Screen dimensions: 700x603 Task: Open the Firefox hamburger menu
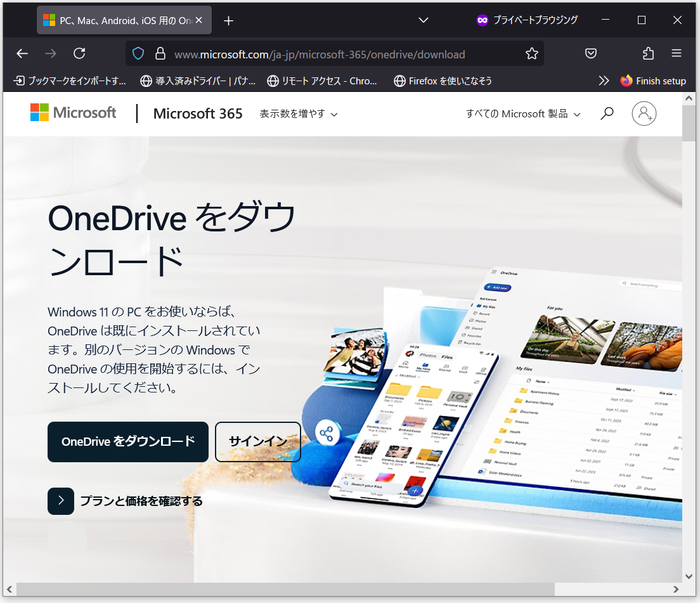pyautogui.click(x=677, y=53)
